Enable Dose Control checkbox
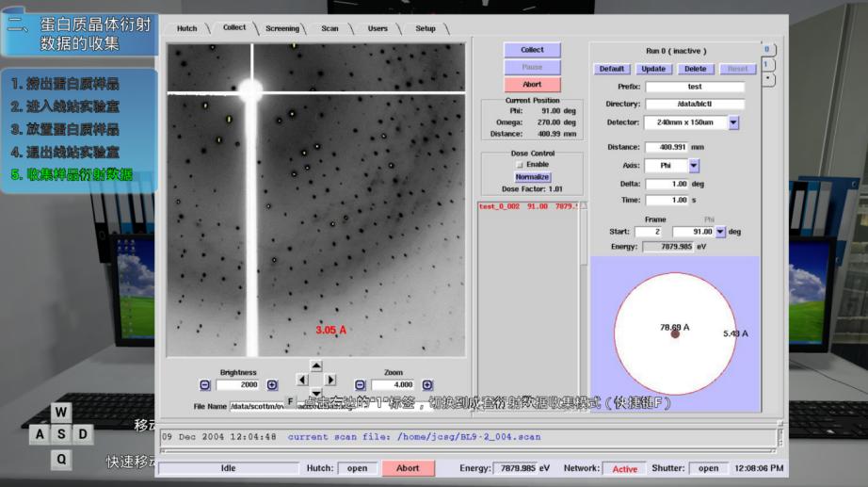The width and height of the screenshot is (868, 487). (x=519, y=165)
